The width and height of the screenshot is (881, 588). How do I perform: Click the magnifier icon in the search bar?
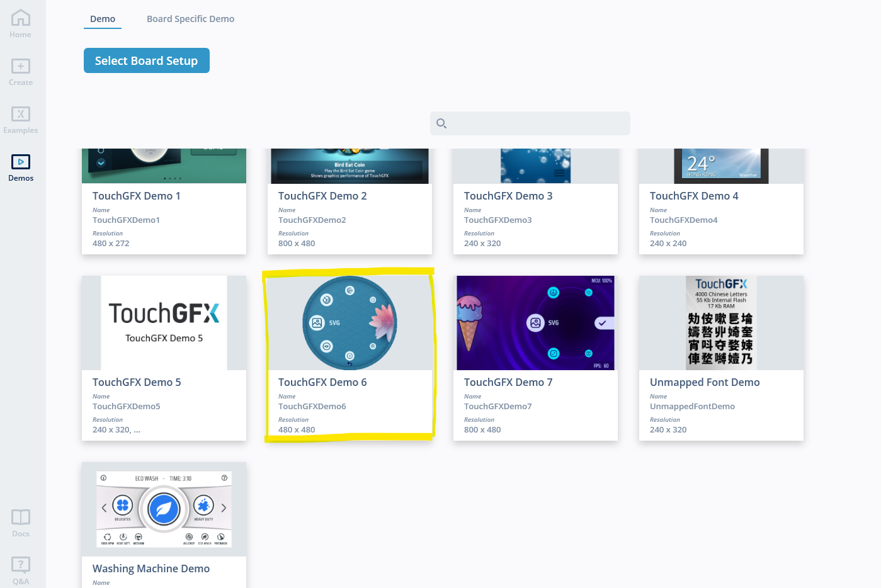441,123
